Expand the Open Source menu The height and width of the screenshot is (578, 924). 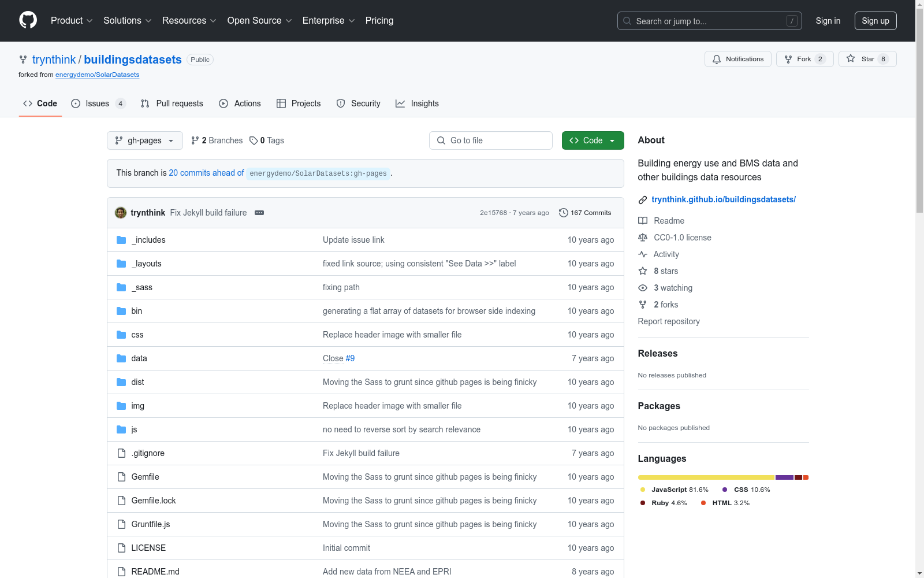(x=260, y=21)
